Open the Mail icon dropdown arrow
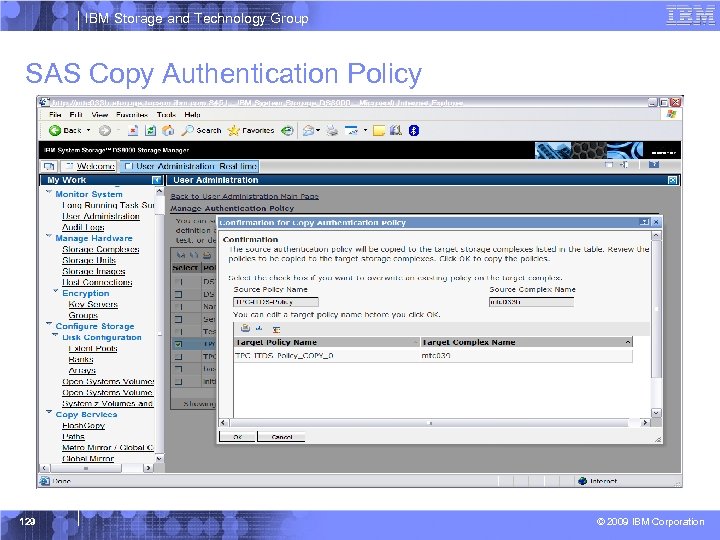 tap(318, 131)
